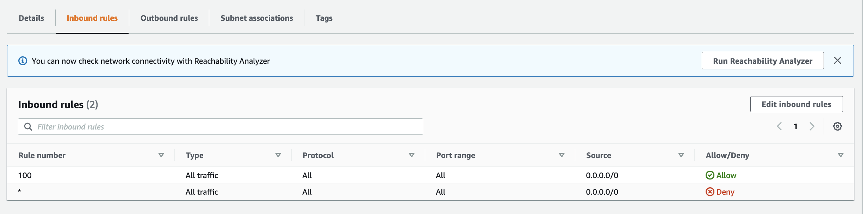Image resolution: width=868 pixels, height=214 pixels.
Task: Sort by Port range column arrow
Action: pyautogui.click(x=562, y=155)
